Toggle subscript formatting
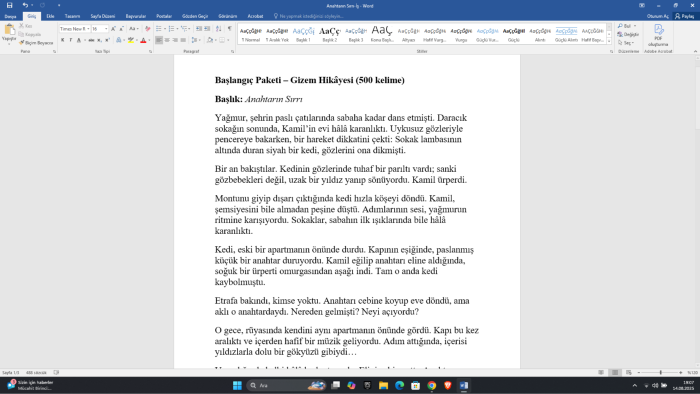Screen dimensions: 700x394 click(99, 40)
